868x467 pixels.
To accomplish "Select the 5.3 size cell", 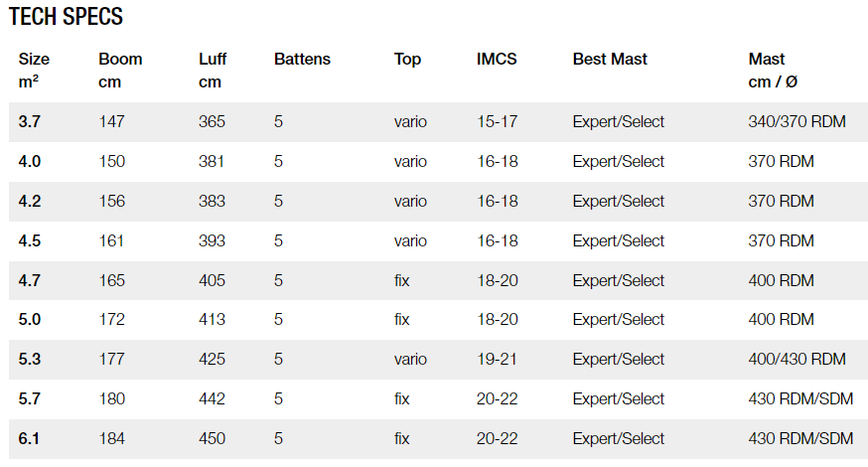I will point(30,359).
